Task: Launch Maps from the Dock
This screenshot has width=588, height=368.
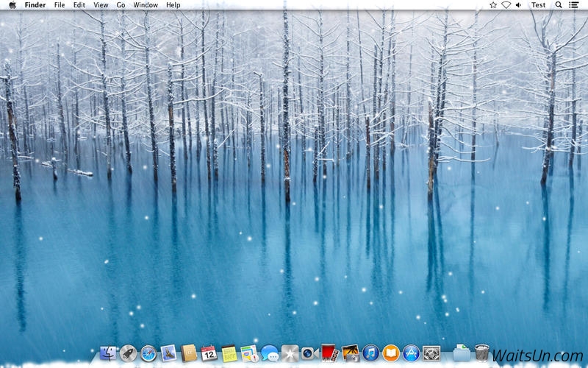Action: [249, 353]
